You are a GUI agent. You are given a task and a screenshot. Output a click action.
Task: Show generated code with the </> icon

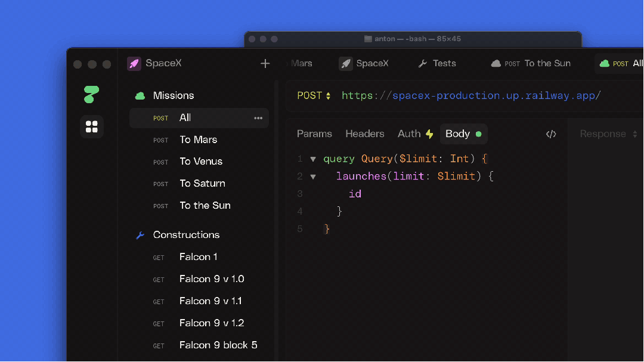coord(551,134)
